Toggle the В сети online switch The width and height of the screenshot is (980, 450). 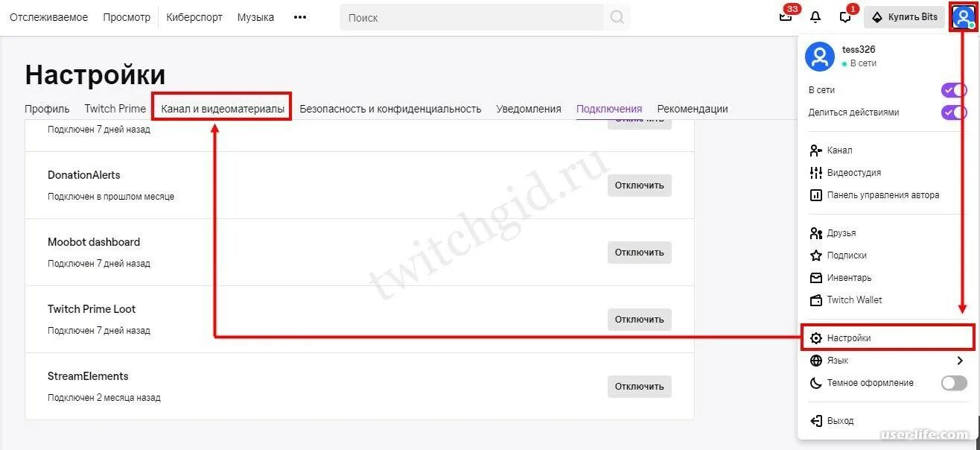click(954, 90)
